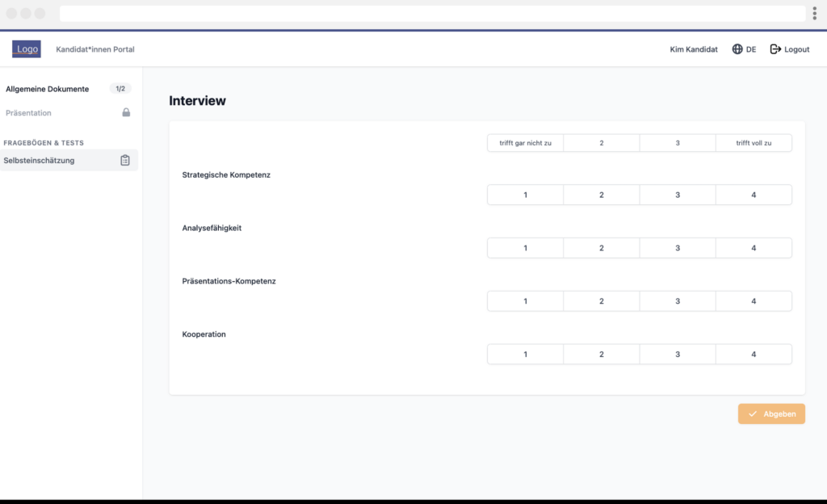Screen dimensions: 827x504
Task: Select rating 3 for Analysefähigkeit
Action: coord(678,248)
